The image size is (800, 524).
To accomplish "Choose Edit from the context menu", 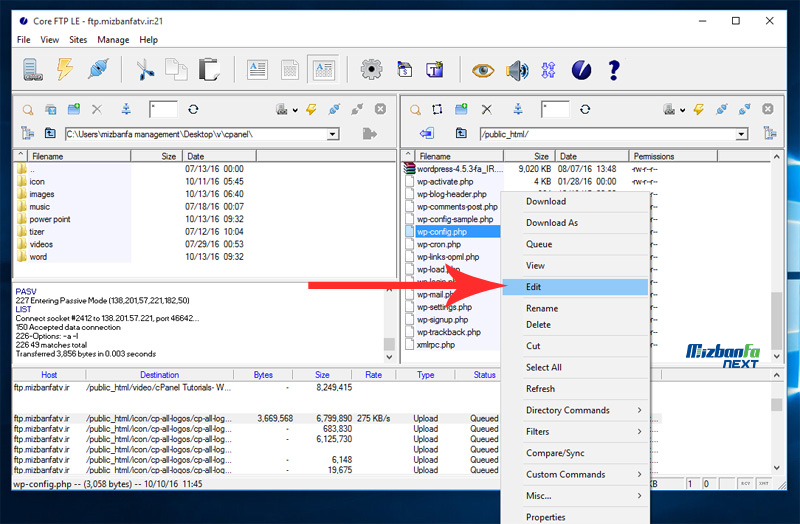I will 576,287.
